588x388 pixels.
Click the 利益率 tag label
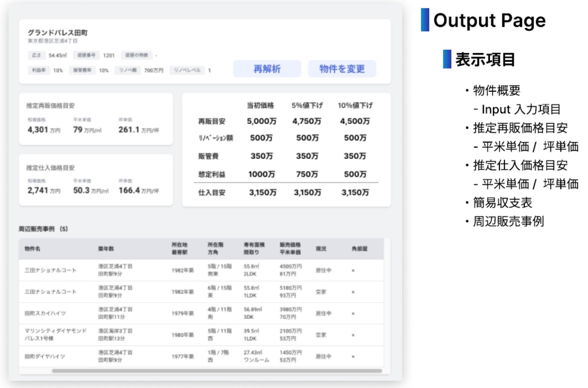[x=38, y=70]
